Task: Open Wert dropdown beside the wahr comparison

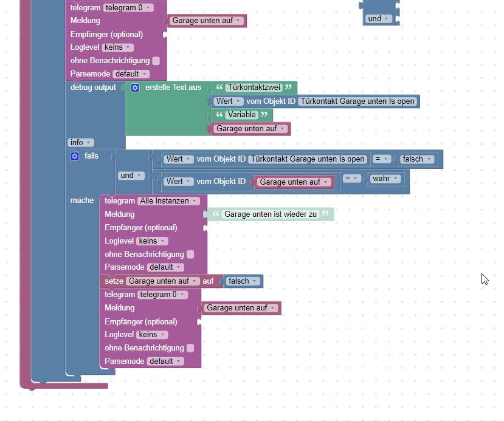Action: (x=178, y=182)
